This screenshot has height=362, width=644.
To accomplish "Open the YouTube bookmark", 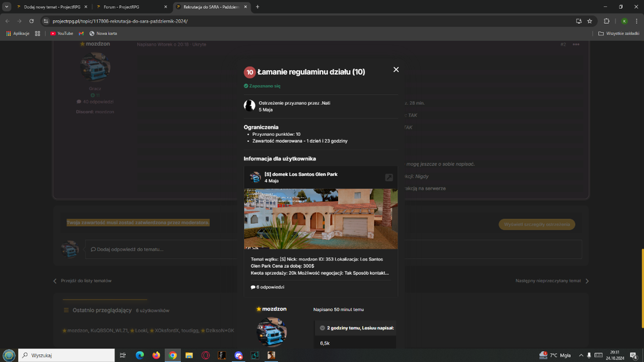I will click(62, 33).
